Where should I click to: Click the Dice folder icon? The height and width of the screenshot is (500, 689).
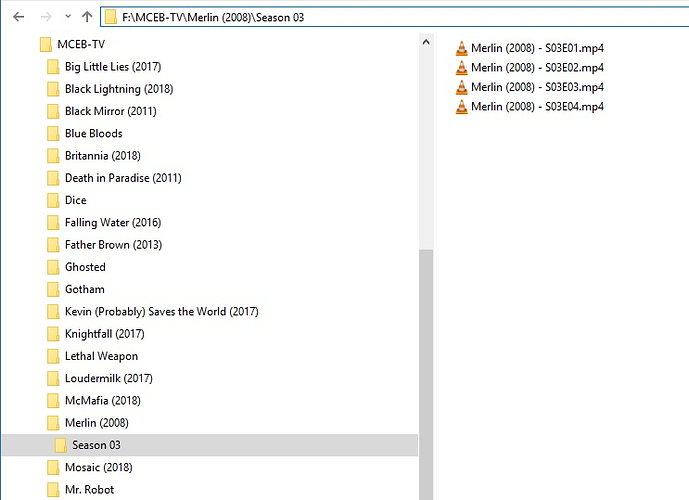tap(53, 200)
